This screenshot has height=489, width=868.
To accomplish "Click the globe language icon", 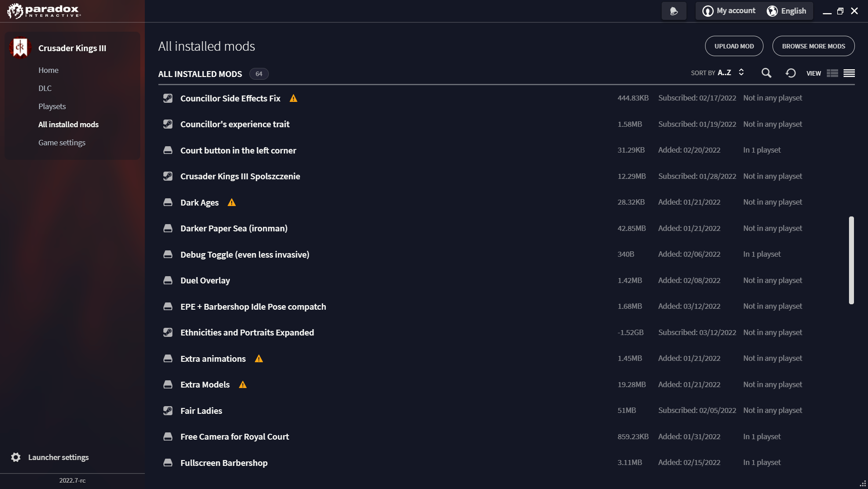I will (x=772, y=11).
